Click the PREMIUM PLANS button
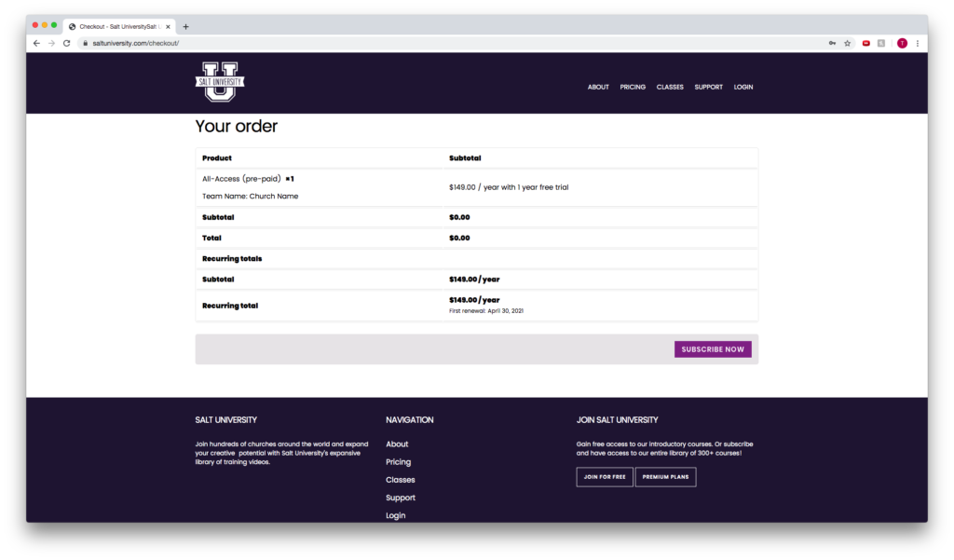The image size is (954, 560). coord(665,477)
